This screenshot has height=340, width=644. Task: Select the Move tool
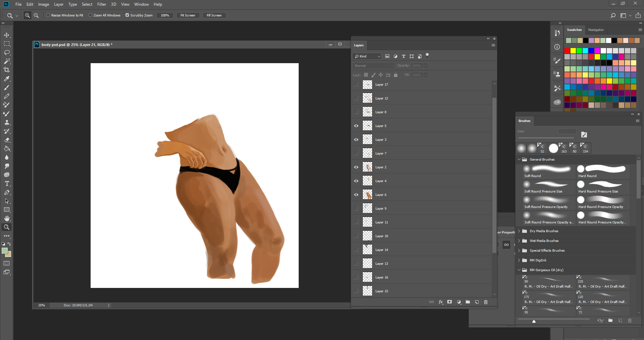click(x=7, y=35)
